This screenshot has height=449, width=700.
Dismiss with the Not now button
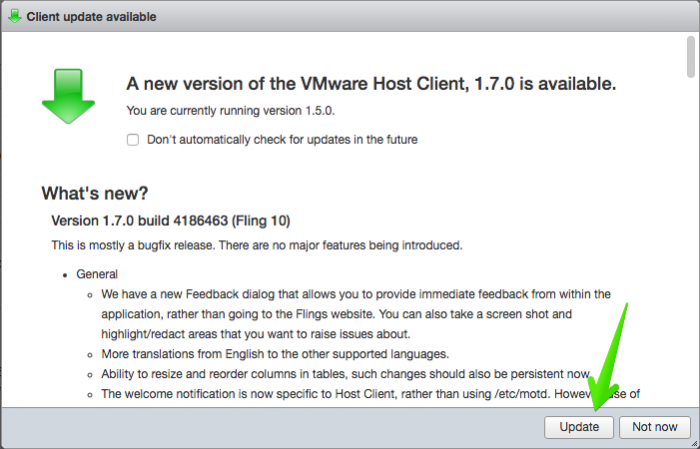tap(655, 427)
